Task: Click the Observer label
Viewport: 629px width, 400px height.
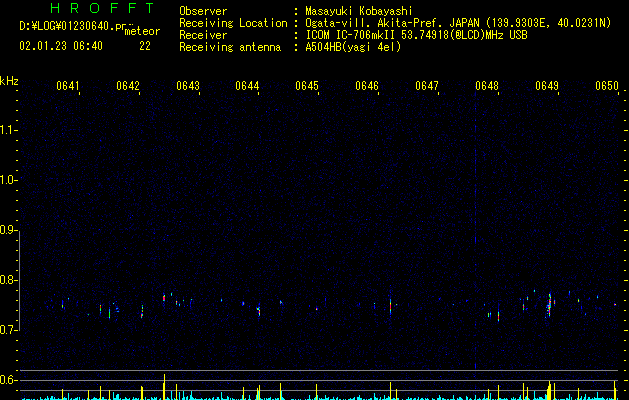Action: coord(203,11)
